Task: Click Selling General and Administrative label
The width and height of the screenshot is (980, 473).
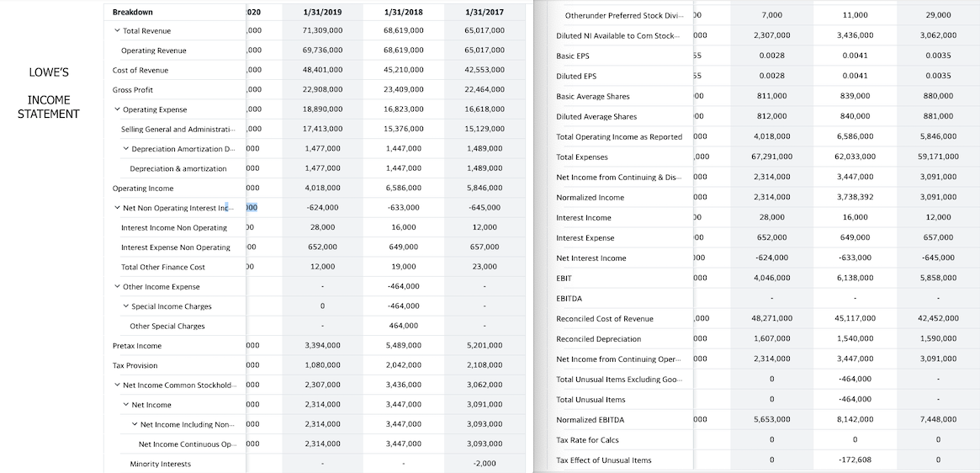Action: 178,130
